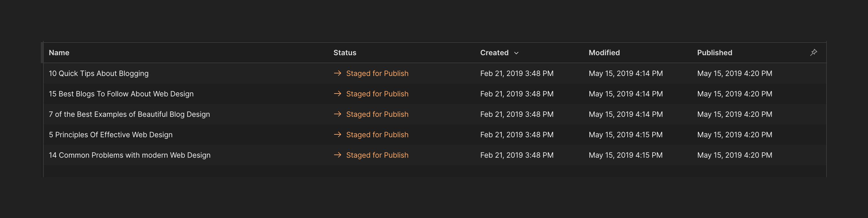Click Staged for Publish status on 10 Quick Tips row
The width and height of the screenshot is (868, 218).
[x=377, y=73]
